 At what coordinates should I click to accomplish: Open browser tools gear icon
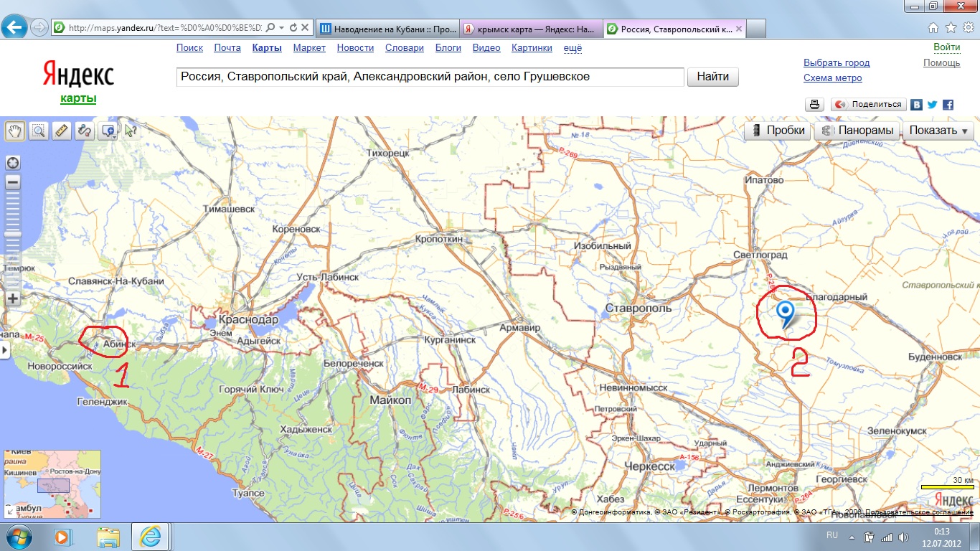coord(968,28)
